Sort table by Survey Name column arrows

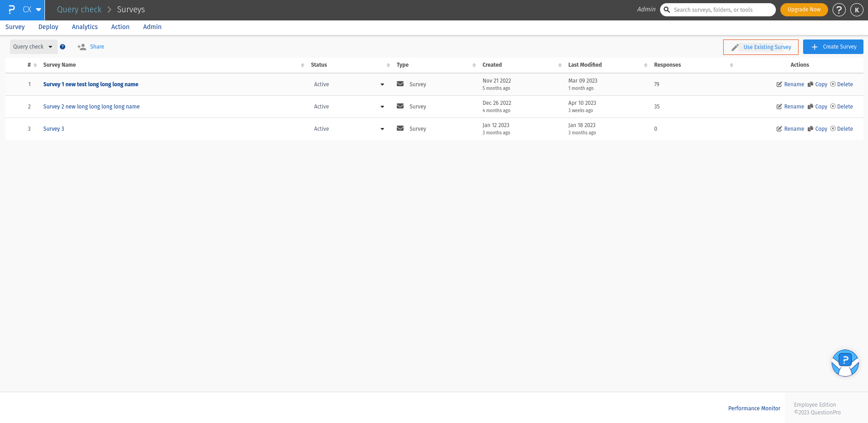[302, 65]
